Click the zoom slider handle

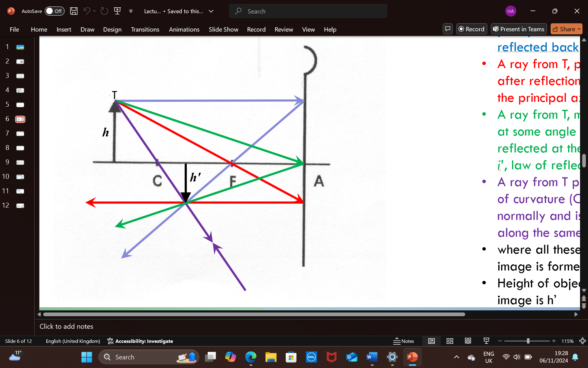click(x=528, y=341)
